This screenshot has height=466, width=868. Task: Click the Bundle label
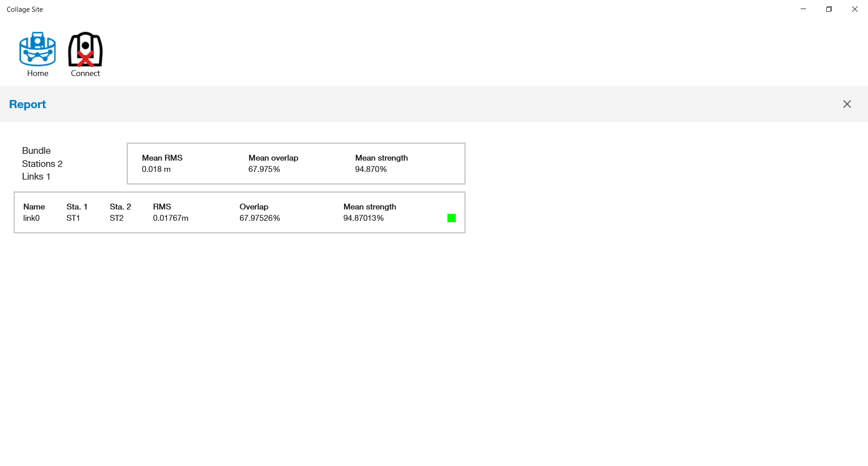click(36, 151)
